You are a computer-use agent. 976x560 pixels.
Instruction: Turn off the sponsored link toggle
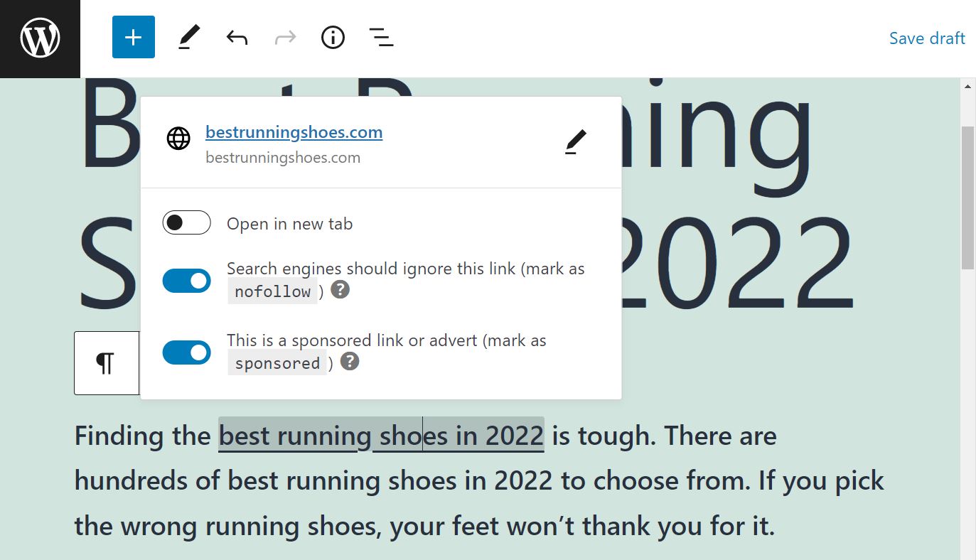tap(186, 352)
